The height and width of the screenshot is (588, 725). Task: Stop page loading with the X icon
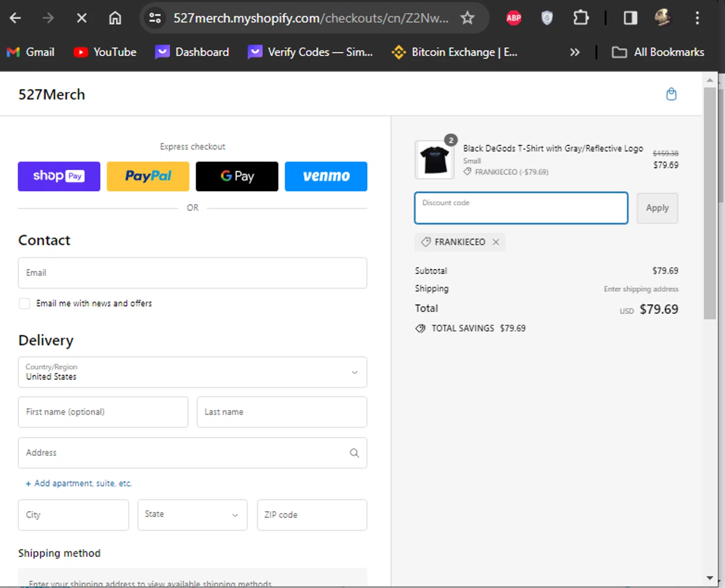click(x=82, y=18)
